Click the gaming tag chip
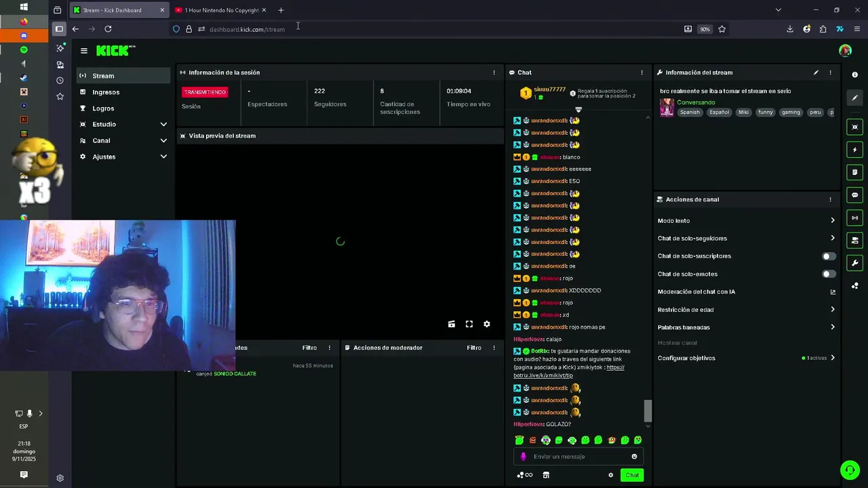 (x=791, y=113)
